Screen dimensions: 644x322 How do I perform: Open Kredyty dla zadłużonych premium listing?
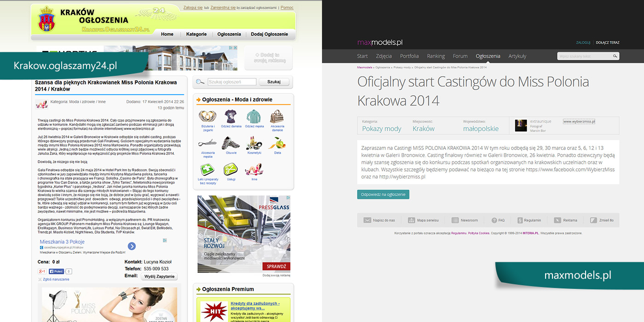(255, 306)
